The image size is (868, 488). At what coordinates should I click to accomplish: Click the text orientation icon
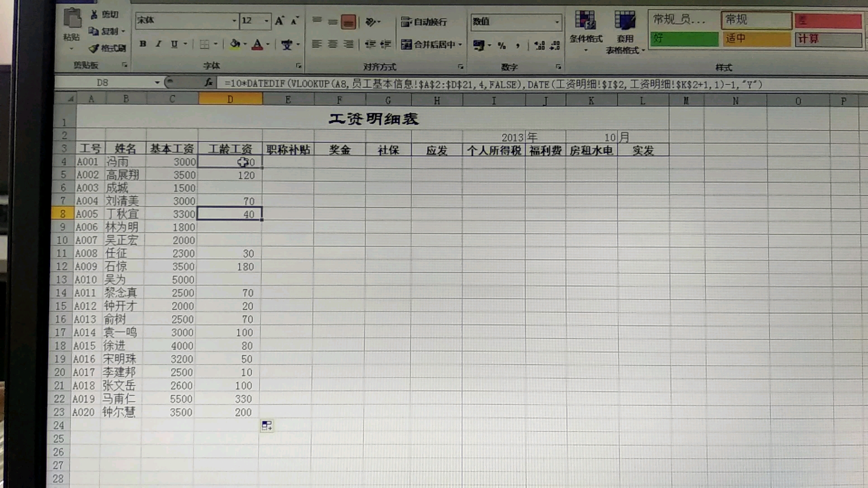(371, 22)
